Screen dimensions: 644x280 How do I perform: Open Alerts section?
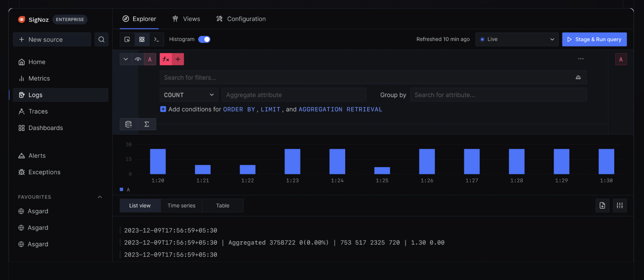point(60,156)
